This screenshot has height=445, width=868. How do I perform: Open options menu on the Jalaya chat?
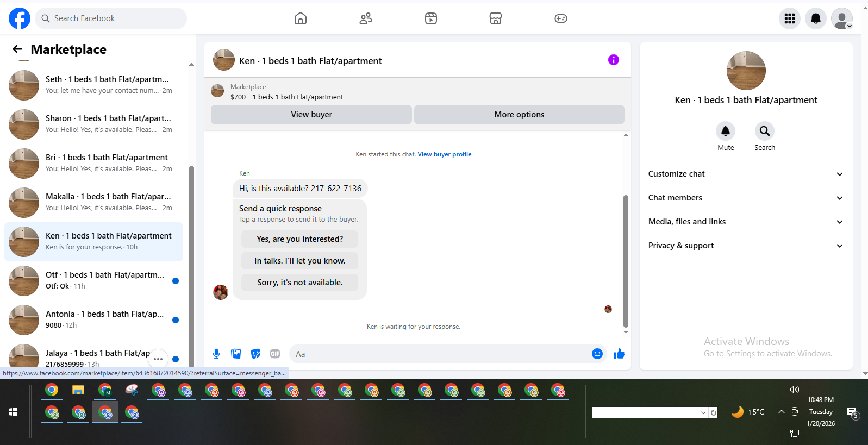coord(158,359)
